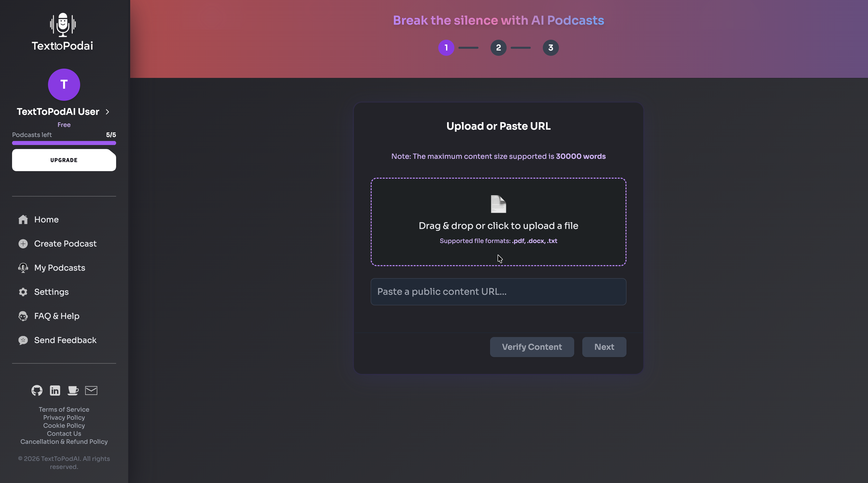Image resolution: width=868 pixels, height=483 pixels.
Task: Expand the TextToPodAI User chevron arrow
Action: 108,112
